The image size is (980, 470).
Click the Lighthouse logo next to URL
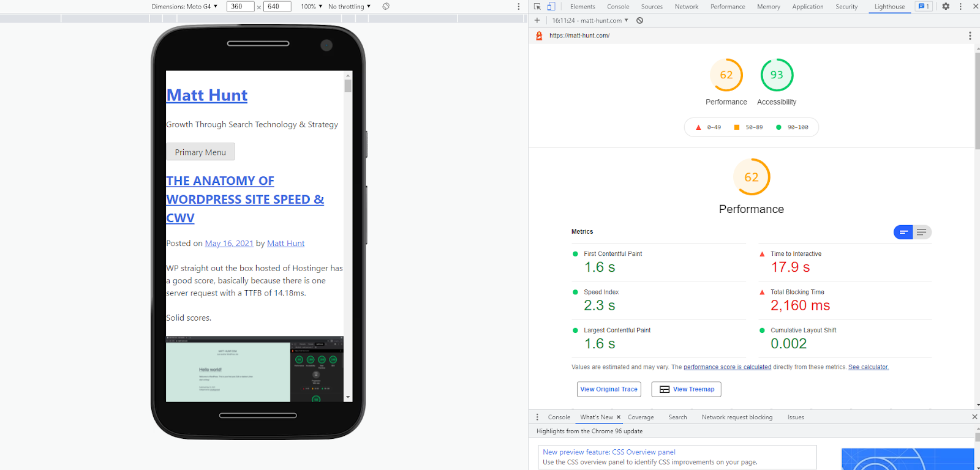tap(539, 35)
